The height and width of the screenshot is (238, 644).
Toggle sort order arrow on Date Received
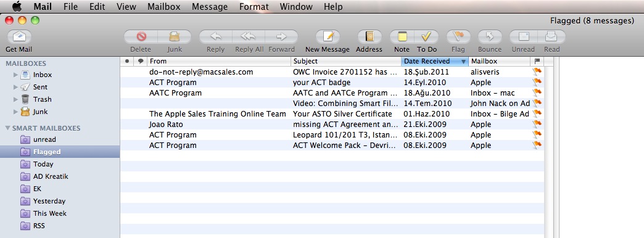(463, 62)
